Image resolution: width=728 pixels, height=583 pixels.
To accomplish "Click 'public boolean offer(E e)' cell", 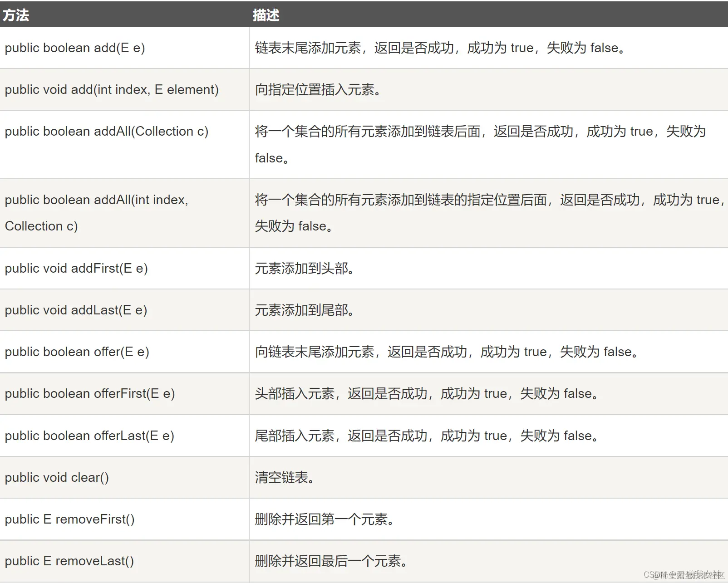I will coord(77,352).
